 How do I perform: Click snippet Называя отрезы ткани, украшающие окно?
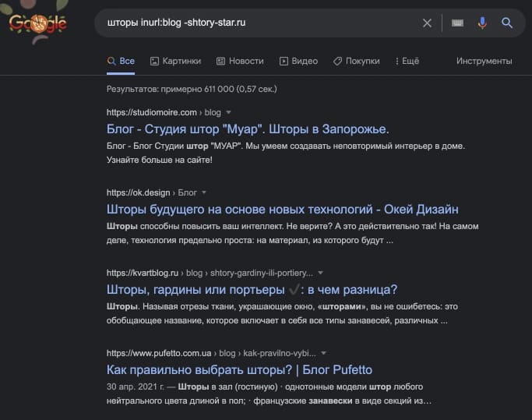click(282, 313)
